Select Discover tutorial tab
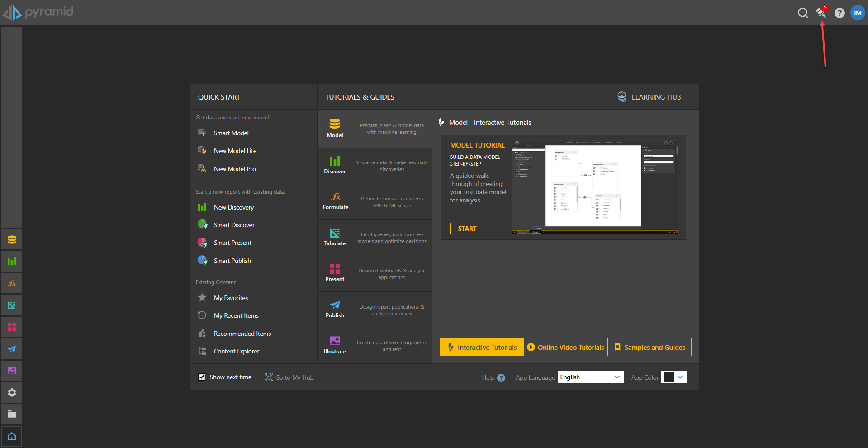Image resolution: width=868 pixels, height=448 pixels. tap(375, 166)
